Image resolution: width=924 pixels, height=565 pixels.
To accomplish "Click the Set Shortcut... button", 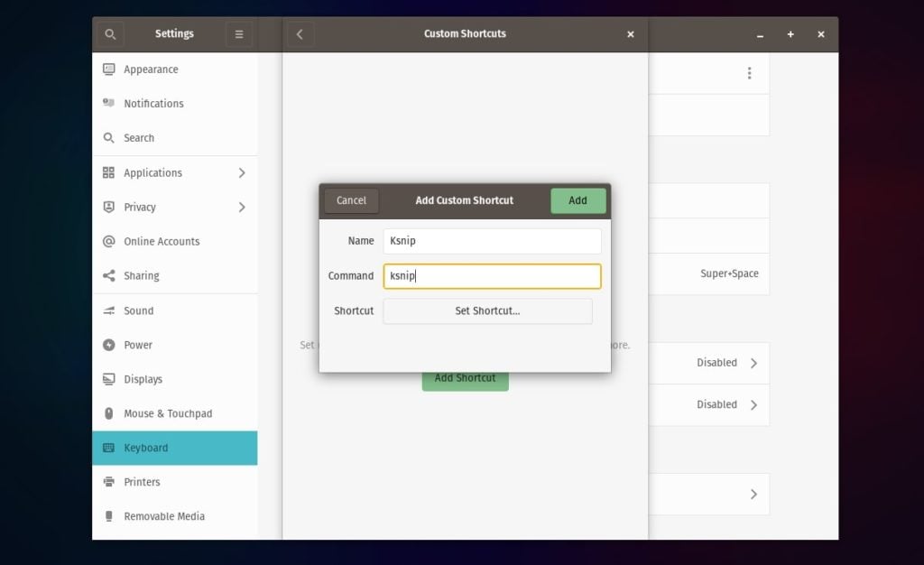I will (487, 311).
